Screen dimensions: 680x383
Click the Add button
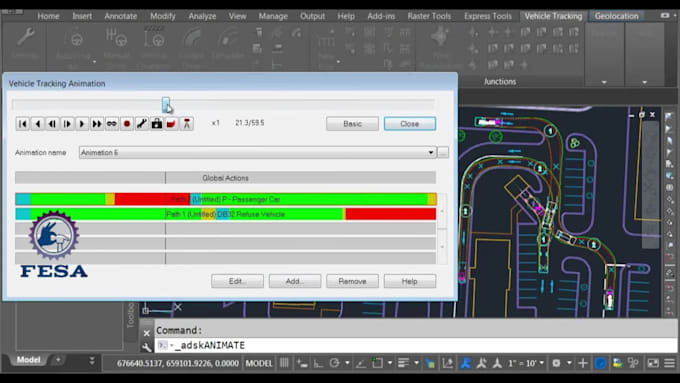click(295, 281)
